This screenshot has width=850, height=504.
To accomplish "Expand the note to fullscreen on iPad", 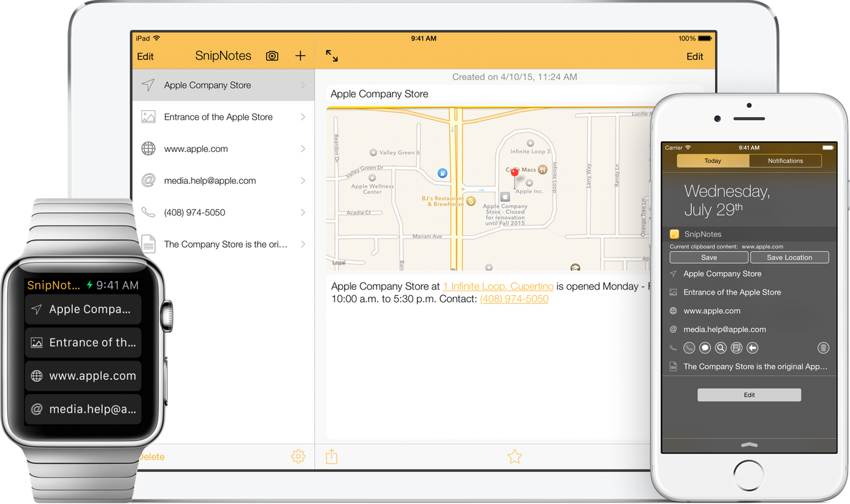I will coord(332,56).
